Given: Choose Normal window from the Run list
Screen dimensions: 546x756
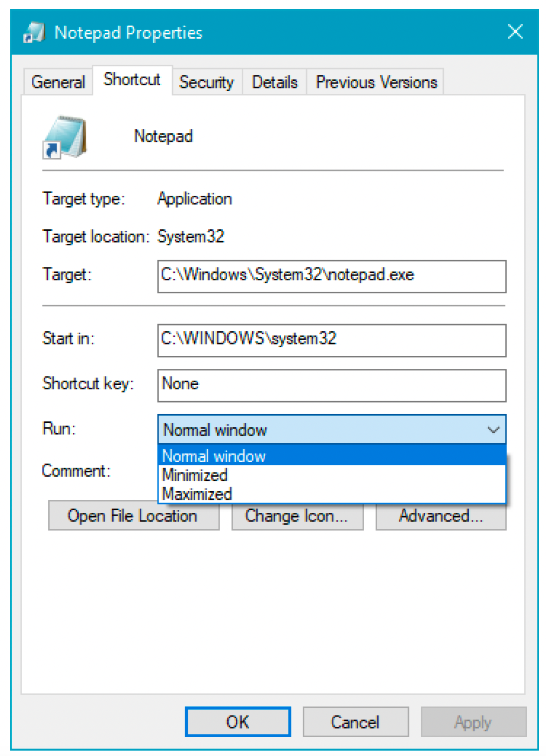Looking at the screenshot, I should pos(332,456).
